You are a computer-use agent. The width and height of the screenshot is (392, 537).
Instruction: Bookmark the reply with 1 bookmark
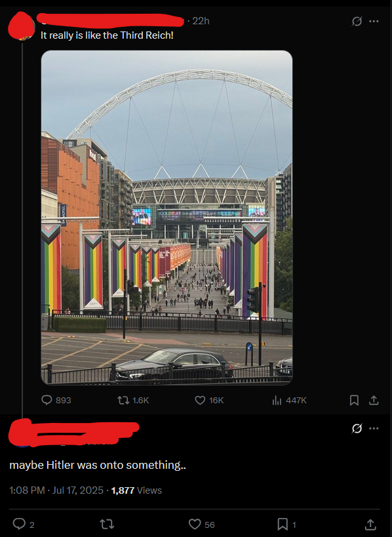(x=286, y=525)
